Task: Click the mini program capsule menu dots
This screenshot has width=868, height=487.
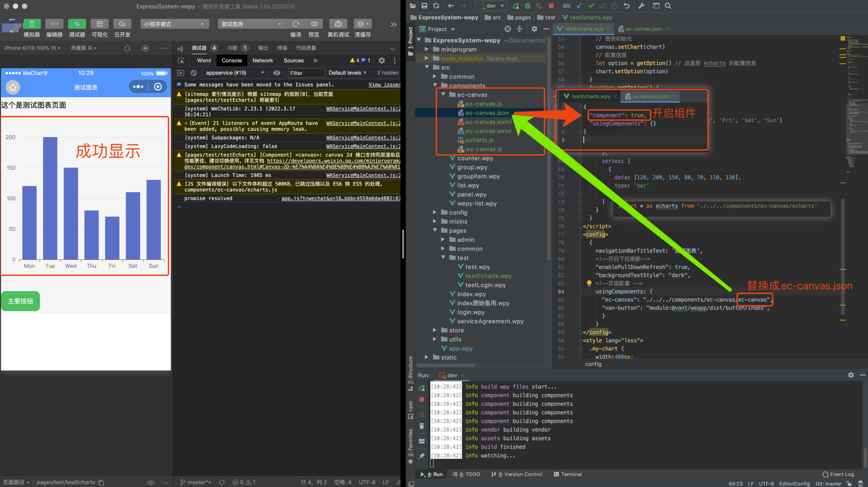Action: [x=138, y=87]
